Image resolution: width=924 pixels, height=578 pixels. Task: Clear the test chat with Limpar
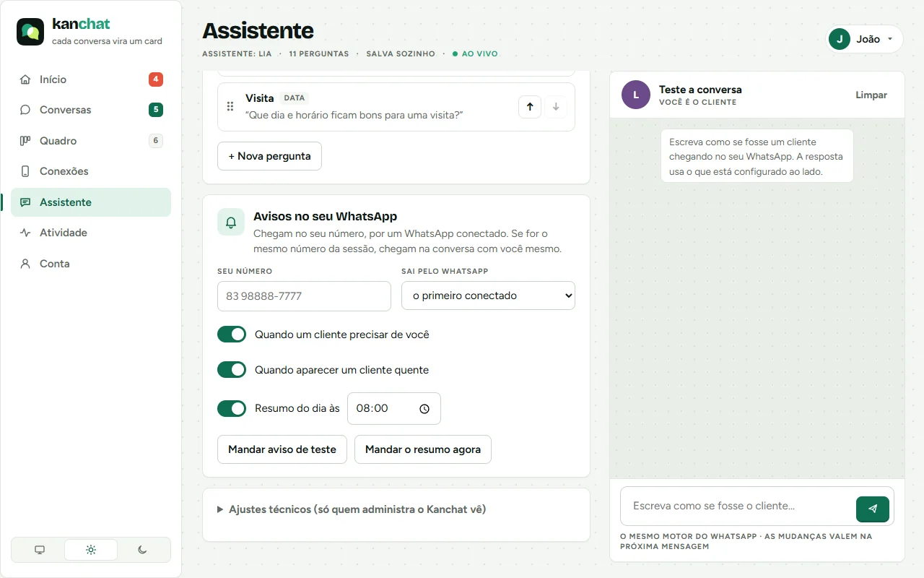tap(871, 95)
